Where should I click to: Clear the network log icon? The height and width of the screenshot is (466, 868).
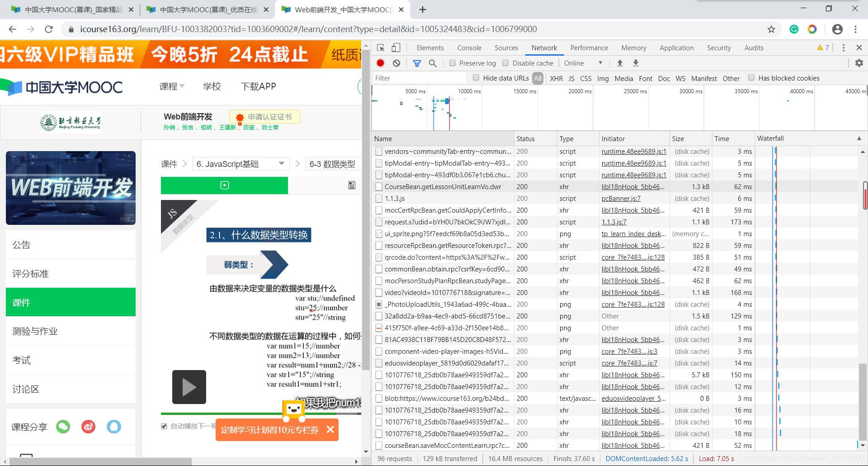(396, 63)
